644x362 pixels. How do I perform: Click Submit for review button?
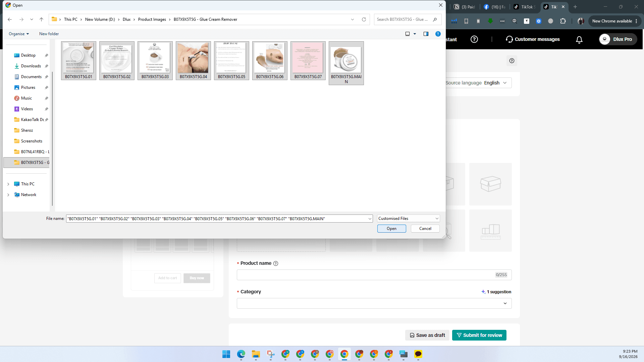(x=479, y=335)
